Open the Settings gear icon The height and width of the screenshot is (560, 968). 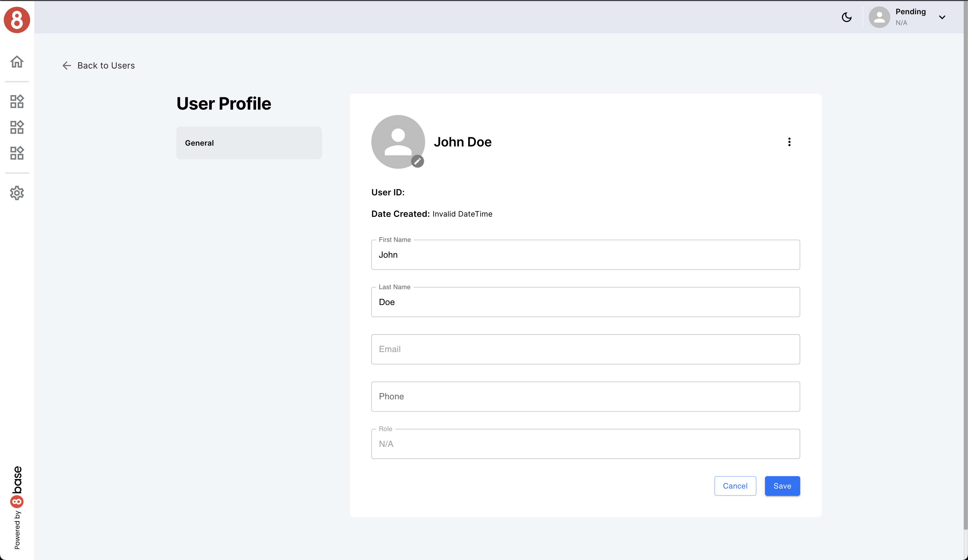click(x=17, y=193)
